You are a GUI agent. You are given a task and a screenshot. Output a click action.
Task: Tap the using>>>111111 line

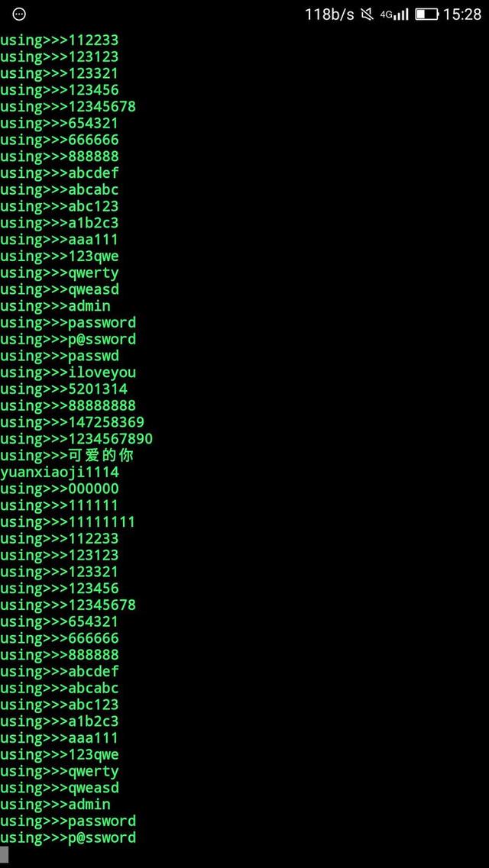pos(60,505)
